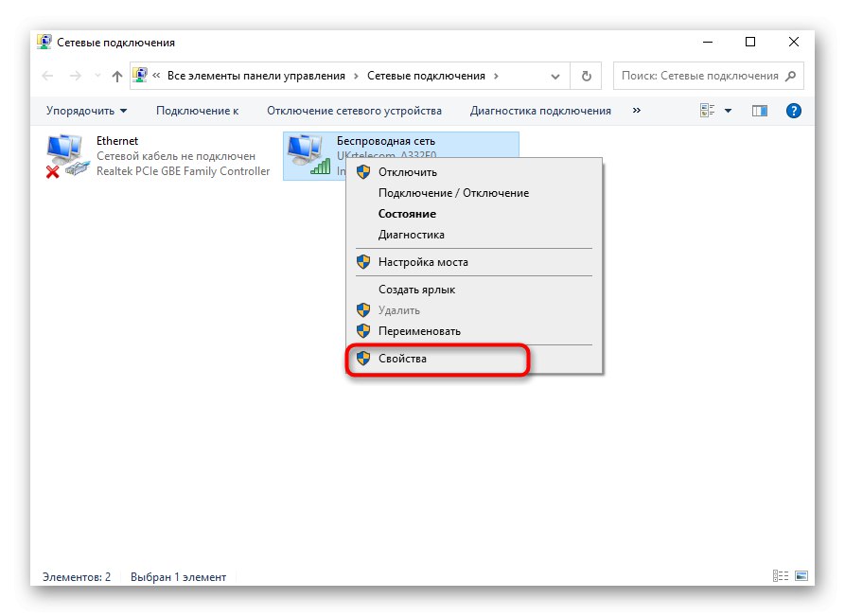Screen dimensions: 845x616
Task: Select the Беспроводная сеть adapter icon
Action: [x=308, y=155]
